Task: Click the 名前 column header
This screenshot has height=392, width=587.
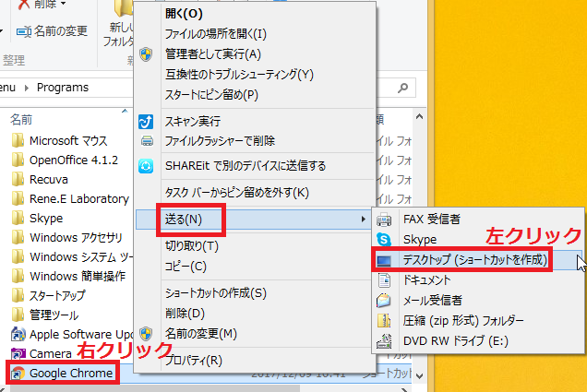Action: (x=21, y=120)
